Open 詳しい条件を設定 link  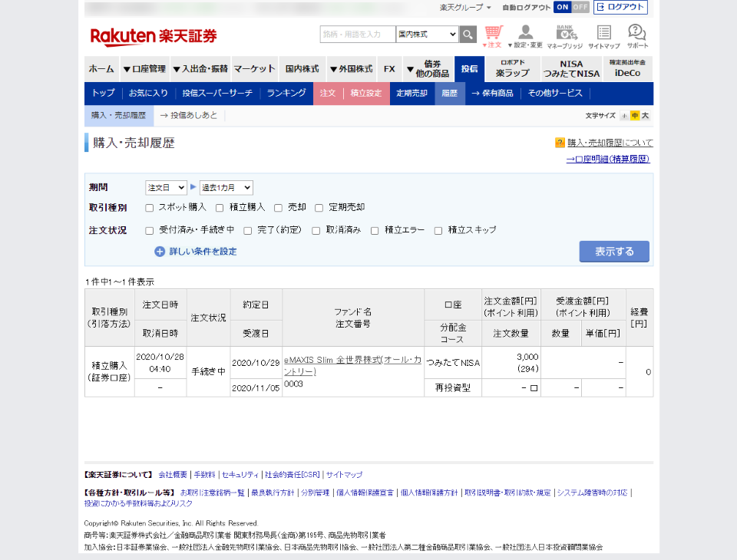pos(203,252)
